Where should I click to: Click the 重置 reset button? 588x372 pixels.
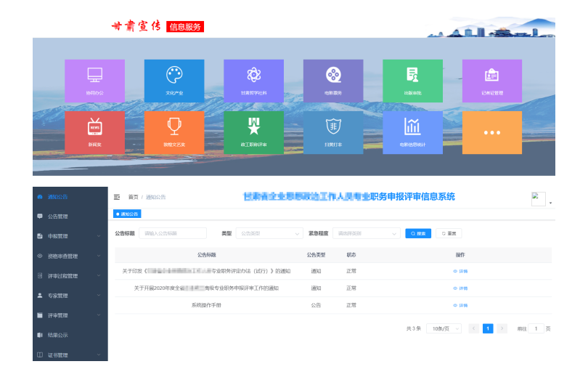point(448,233)
